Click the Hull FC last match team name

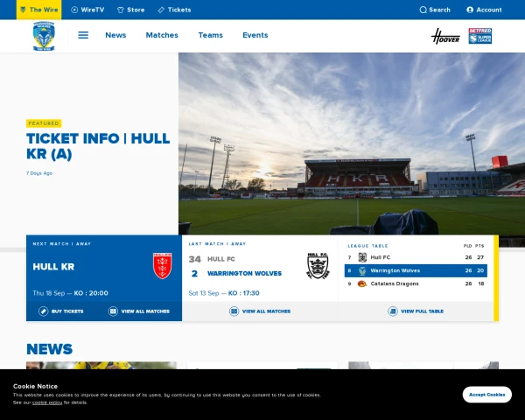[x=221, y=259]
